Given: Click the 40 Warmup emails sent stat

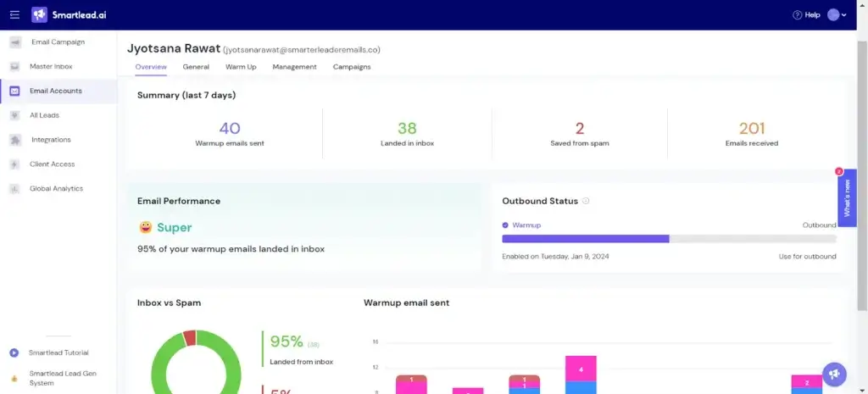Looking at the screenshot, I should 230,133.
